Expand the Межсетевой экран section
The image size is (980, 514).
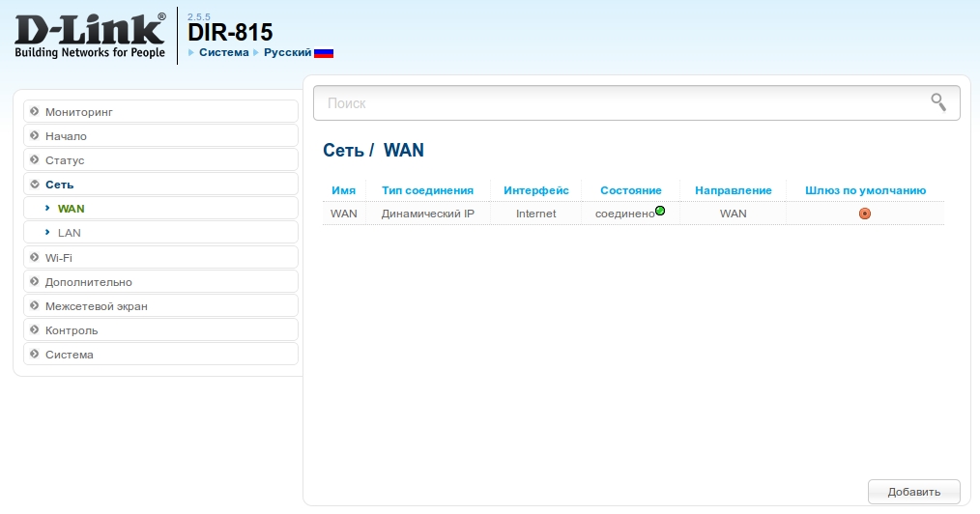pos(159,306)
